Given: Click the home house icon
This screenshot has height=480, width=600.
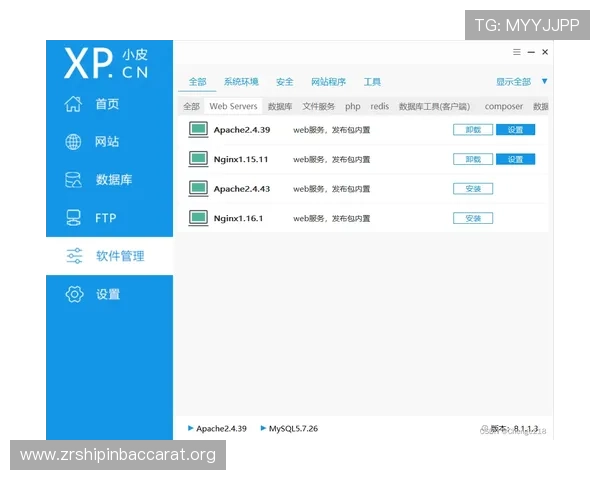Looking at the screenshot, I should pyautogui.click(x=73, y=104).
